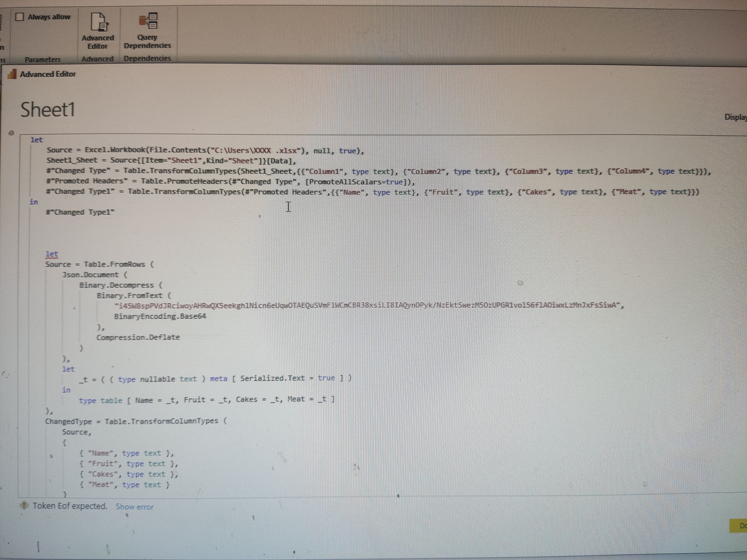The height and width of the screenshot is (560, 747).
Task: Click the 'type table [ Name = _t' line
Action: pos(207,400)
